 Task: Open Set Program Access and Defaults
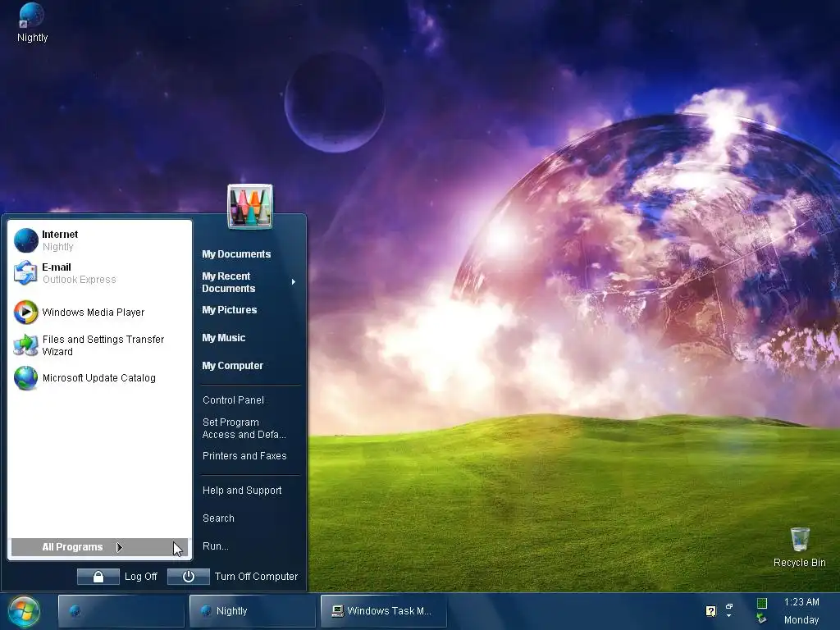pos(244,428)
